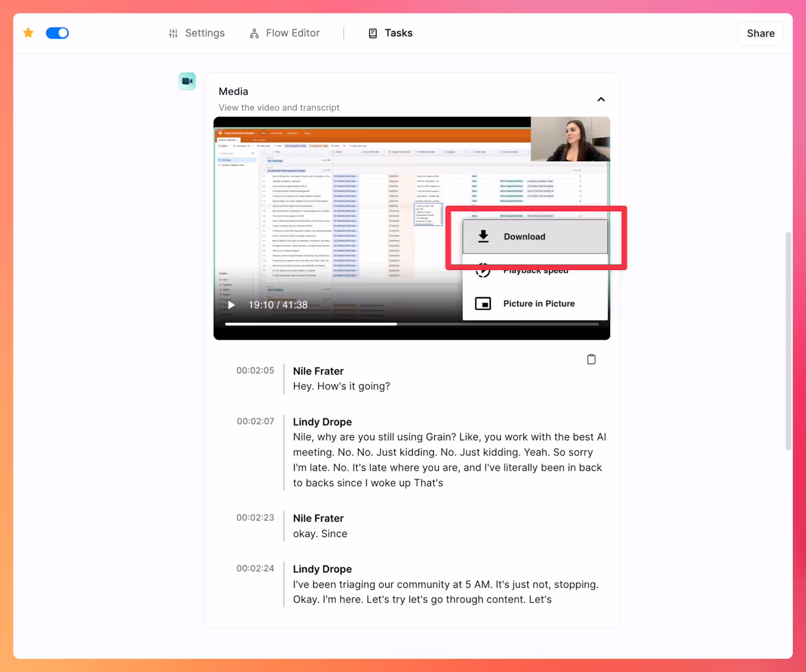Click the video camera Media icon

[x=187, y=81]
